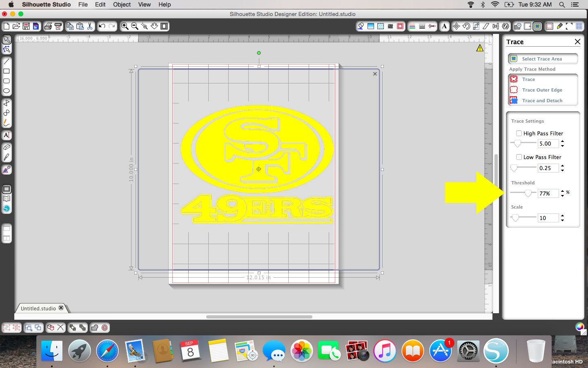The height and width of the screenshot is (368, 588).
Task: Open the Object menu
Action: (x=122, y=4)
